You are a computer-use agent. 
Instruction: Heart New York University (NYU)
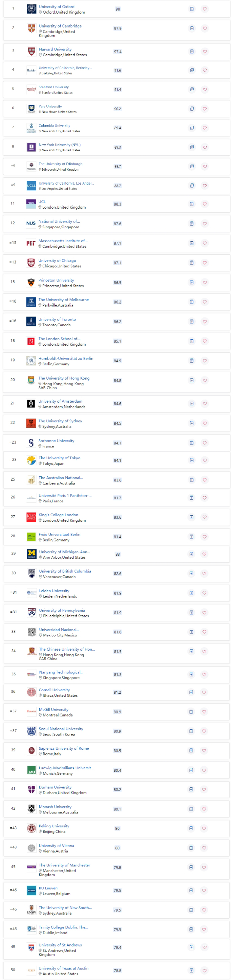click(x=205, y=147)
